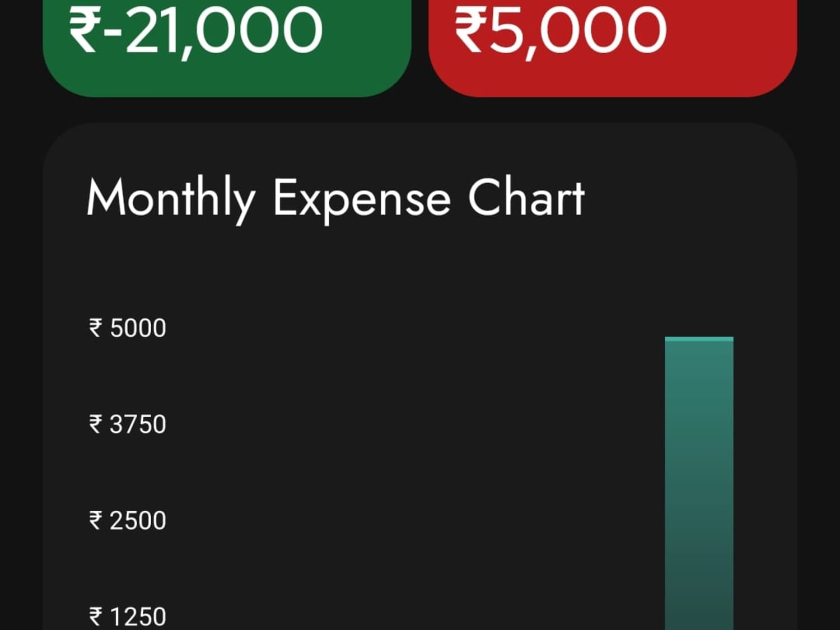Select the tall teal expense bar
This screenshot has height=630, width=840.
click(x=699, y=483)
